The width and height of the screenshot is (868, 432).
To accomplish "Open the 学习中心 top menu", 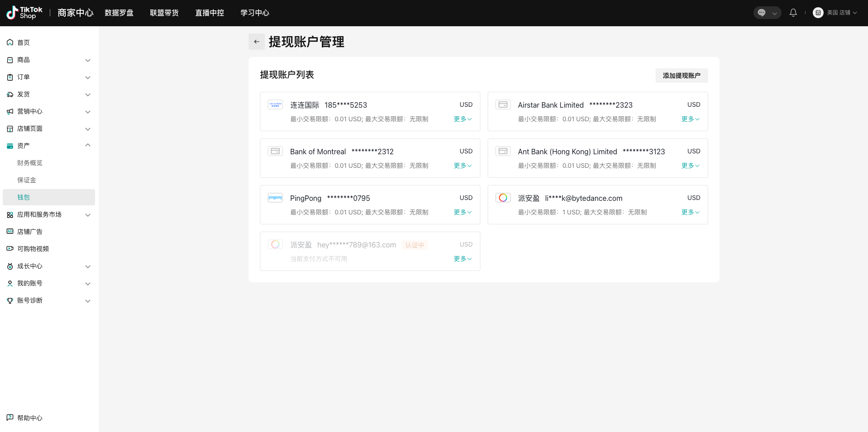I will (x=255, y=13).
